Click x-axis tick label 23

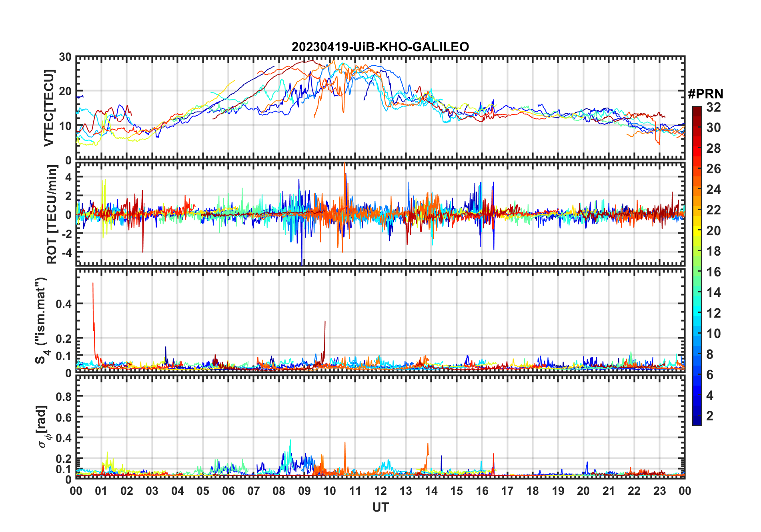click(x=659, y=491)
